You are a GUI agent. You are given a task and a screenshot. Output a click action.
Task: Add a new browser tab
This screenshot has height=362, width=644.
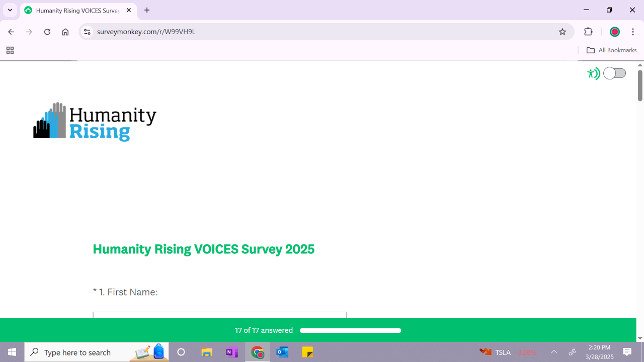(147, 10)
